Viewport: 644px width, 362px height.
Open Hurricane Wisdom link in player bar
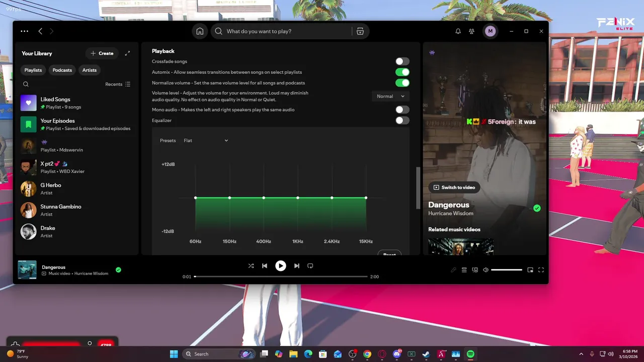[91, 274]
